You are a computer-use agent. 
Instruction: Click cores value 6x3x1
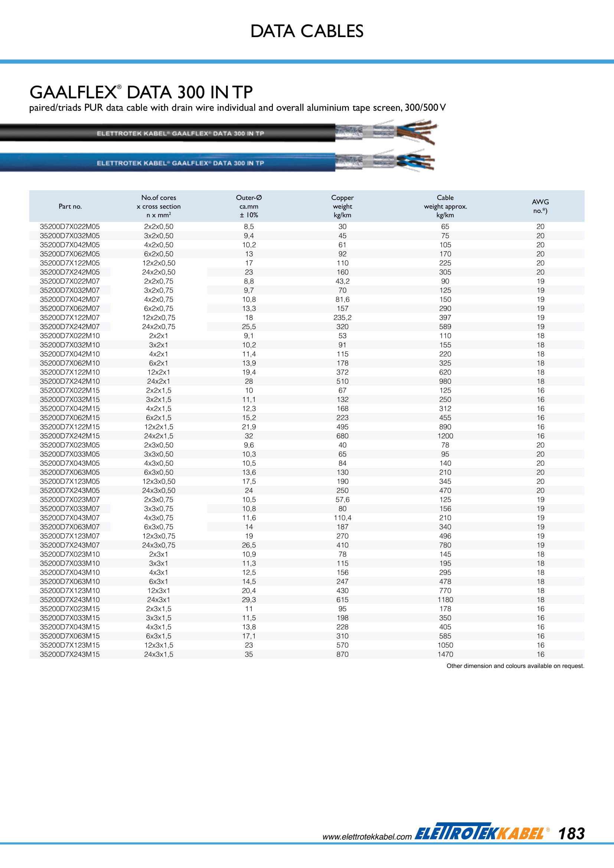click(x=159, y=582)
